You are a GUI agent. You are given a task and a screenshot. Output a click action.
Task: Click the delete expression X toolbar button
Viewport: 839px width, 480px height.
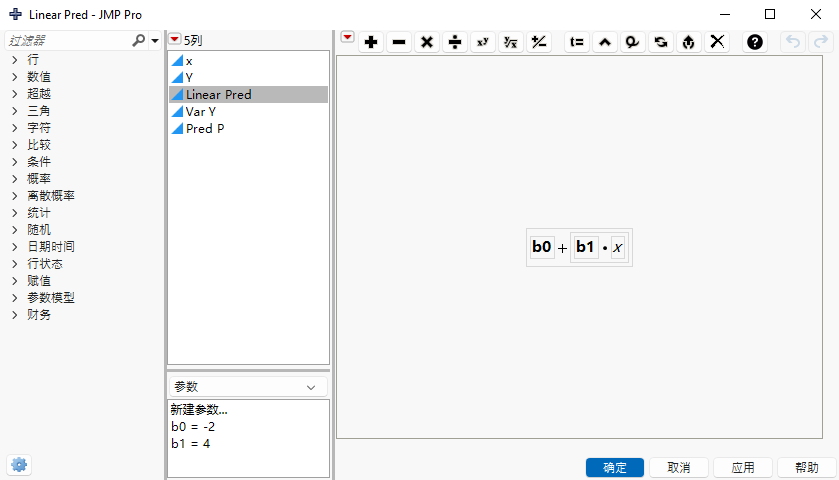coord(717,42)
